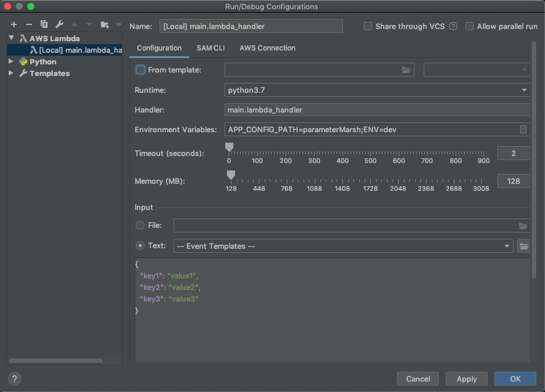The height and width of the screenshot is (392, 545).
Task: Remove configuration with minus icon
Action: 29,24
